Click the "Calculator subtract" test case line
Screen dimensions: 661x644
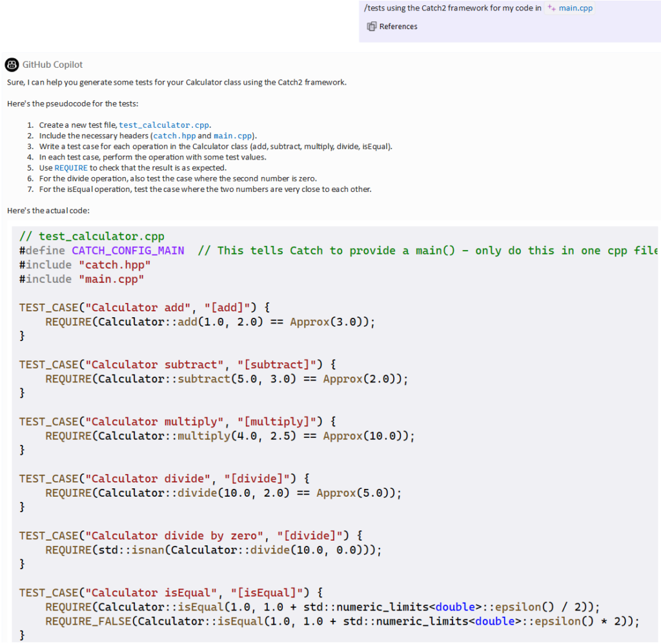(x=178, y=364)
